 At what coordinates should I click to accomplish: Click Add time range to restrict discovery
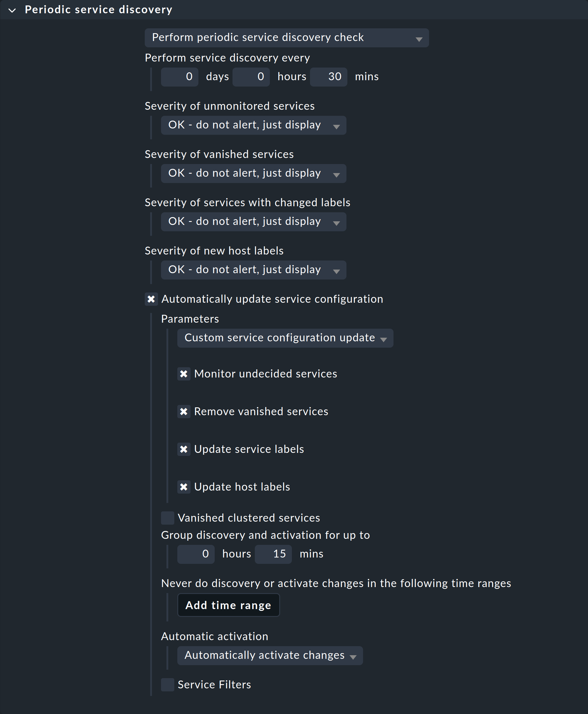point(229,605)
